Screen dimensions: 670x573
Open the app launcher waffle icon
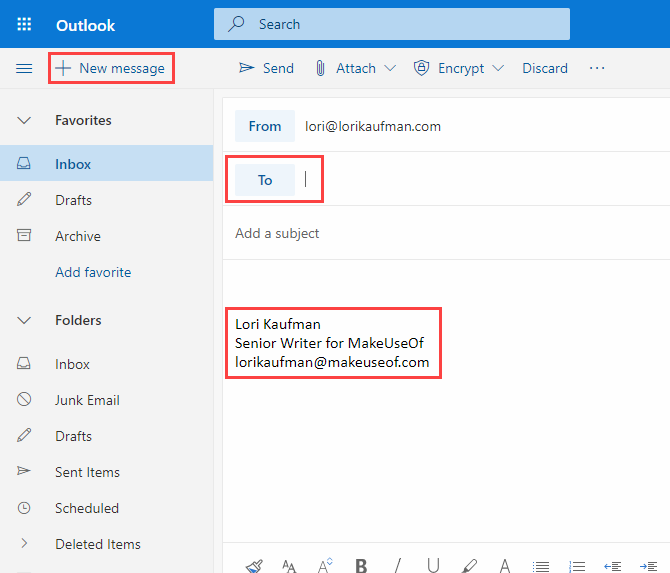(24, 24)
